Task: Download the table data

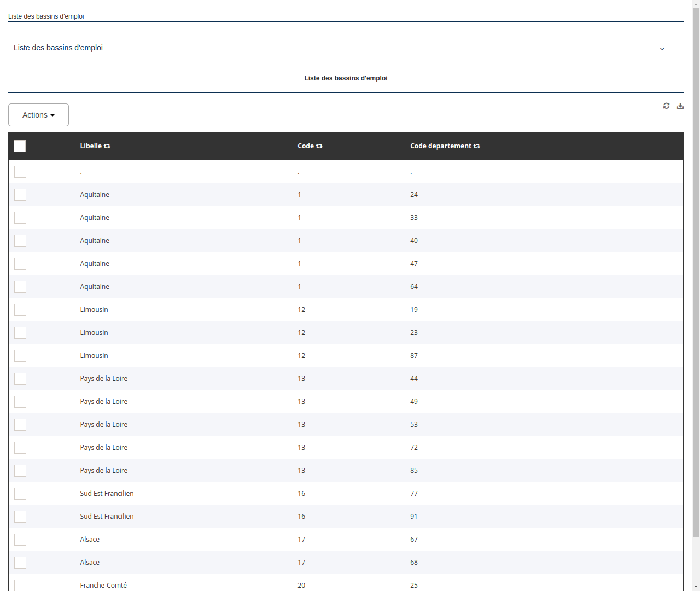Action: (680, 106)
